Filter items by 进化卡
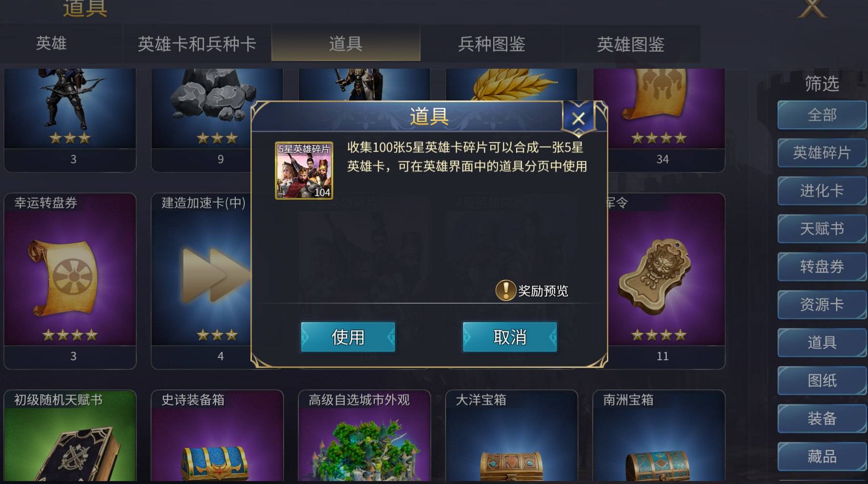The image size is (868, 484). (x=822, y=191)
